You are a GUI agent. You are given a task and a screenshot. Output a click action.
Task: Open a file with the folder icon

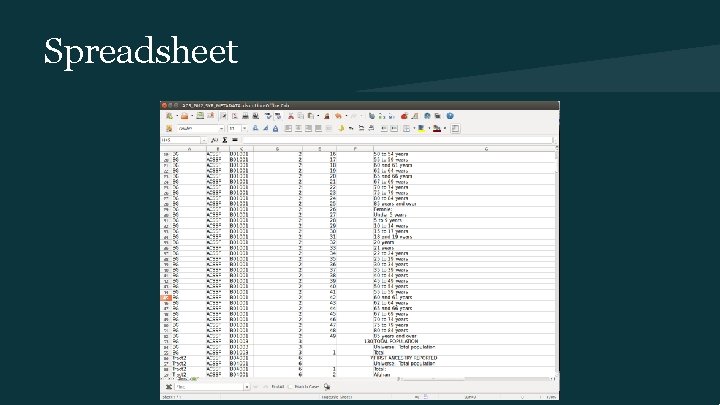[184, 116]
